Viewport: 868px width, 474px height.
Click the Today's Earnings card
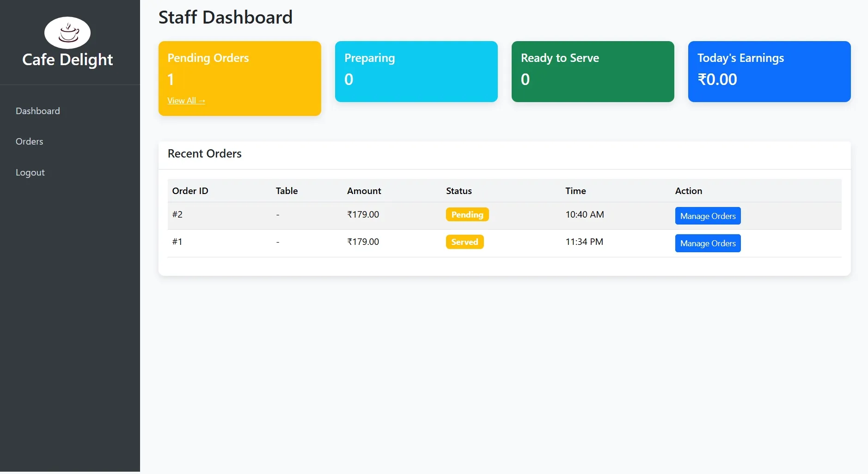point(769,72)
